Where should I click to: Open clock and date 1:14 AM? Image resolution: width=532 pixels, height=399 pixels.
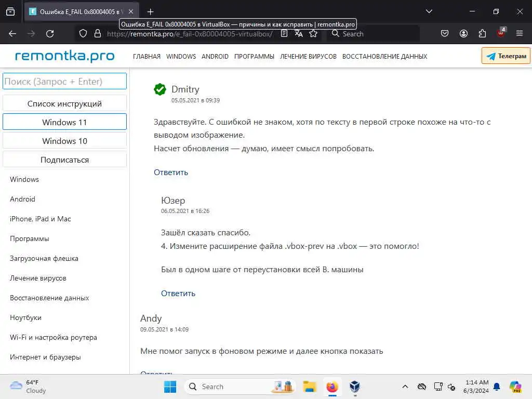pos(476,387)
